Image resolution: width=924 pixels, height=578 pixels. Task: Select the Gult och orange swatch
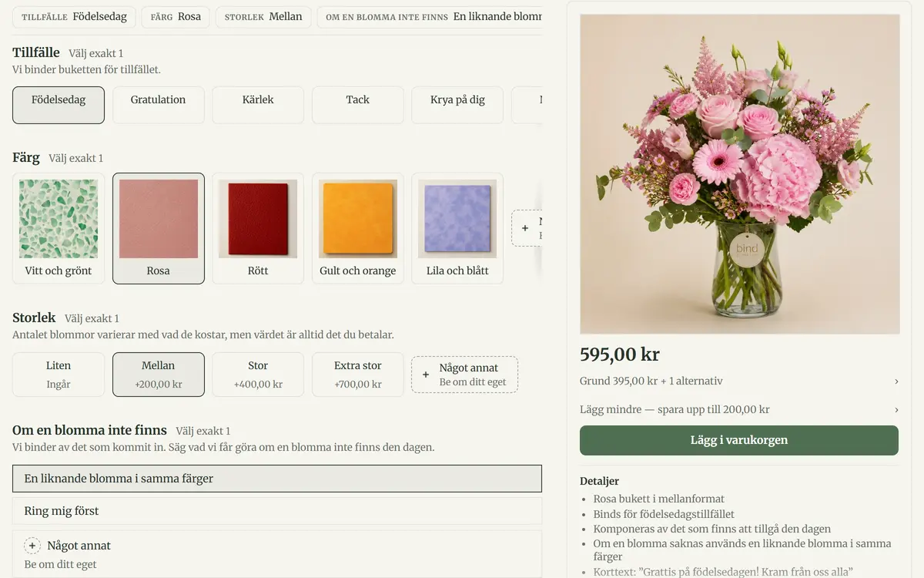[357, 228]
